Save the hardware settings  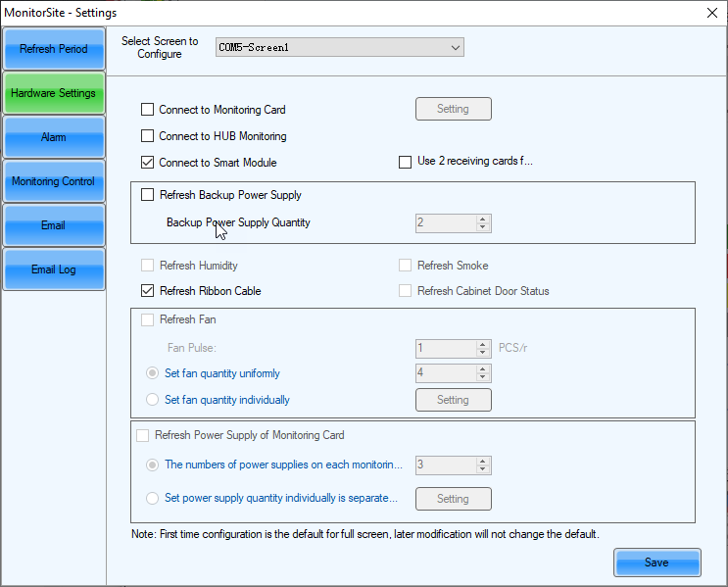click(x=657, y=563)
